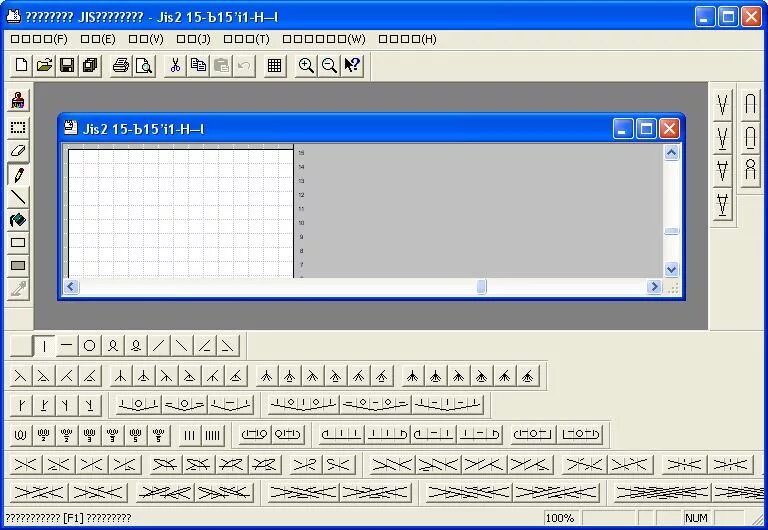768x530 pixels.
Task: Select the blank empty stitch button
Action: [x=21, y=346]
